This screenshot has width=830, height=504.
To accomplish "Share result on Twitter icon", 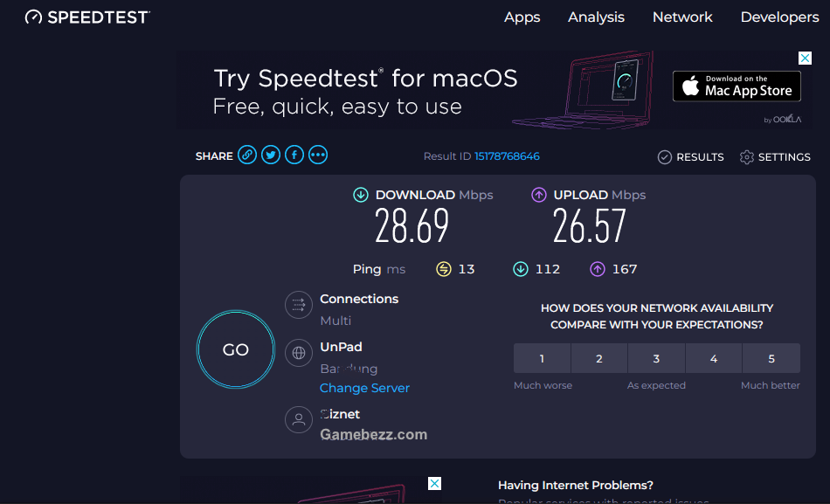I will click(271, 155).
